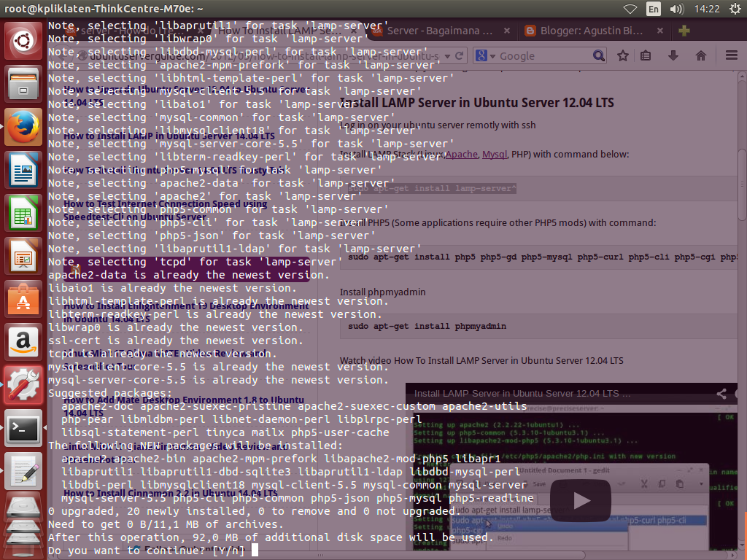Screen dimensions: 747x560
Task: Open the session gear menu top right
Action: [x=735, y=10]
